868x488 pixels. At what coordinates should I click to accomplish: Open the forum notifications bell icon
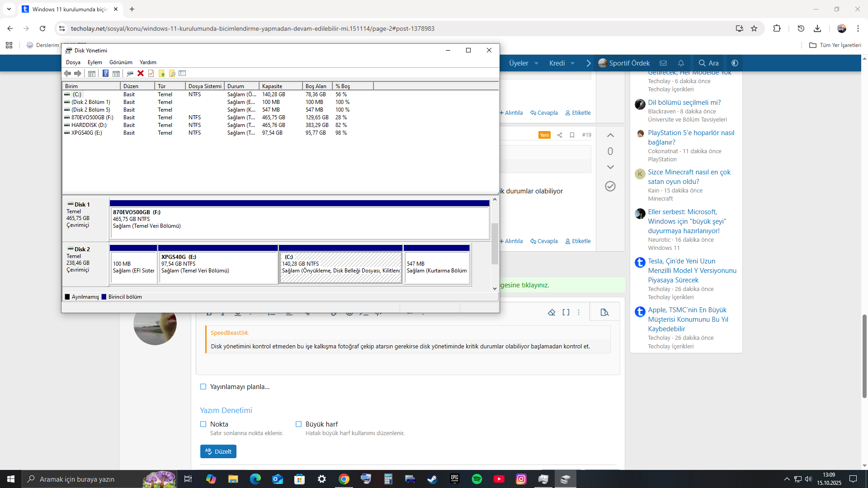[x=681, y=63]
